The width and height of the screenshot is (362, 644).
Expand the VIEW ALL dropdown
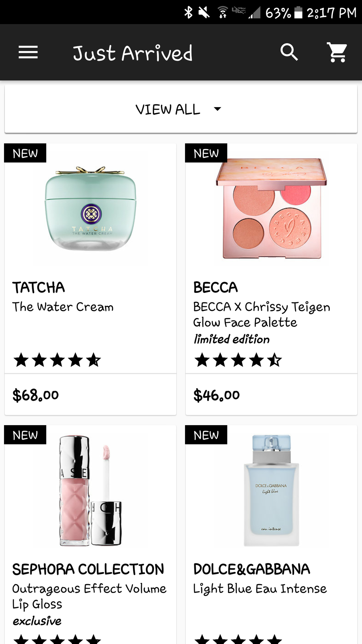pos(181,109)
